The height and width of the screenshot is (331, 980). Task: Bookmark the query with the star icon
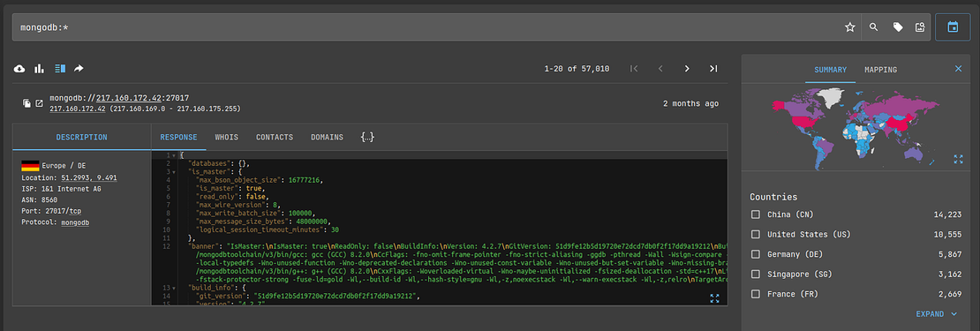[x=849, y=27]
